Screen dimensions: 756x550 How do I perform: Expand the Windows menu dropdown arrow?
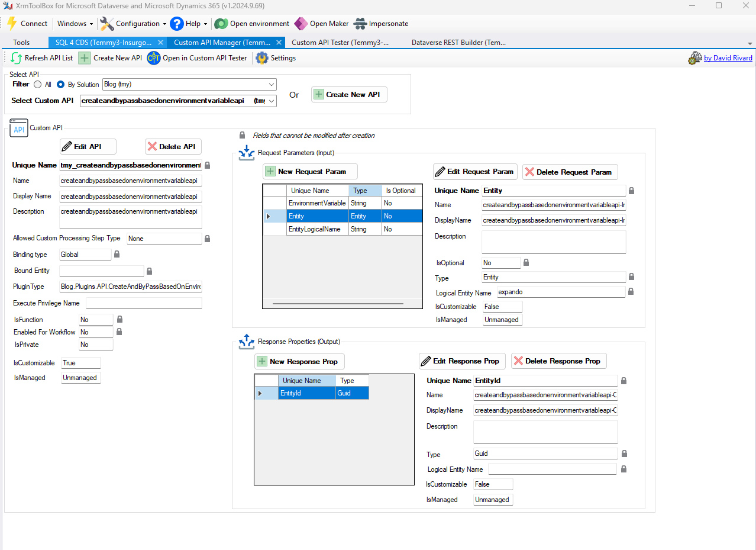(x=92, y=24)
